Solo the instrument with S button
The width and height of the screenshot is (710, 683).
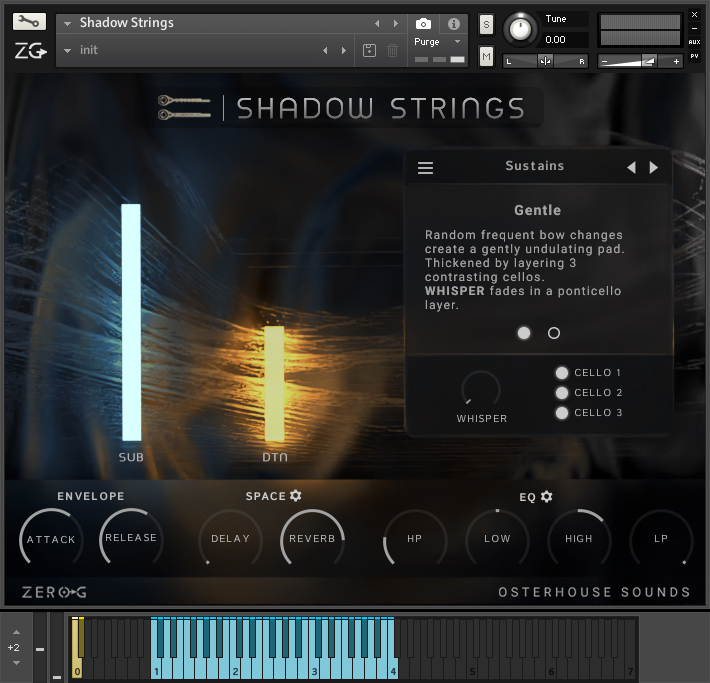coord(486,24)
